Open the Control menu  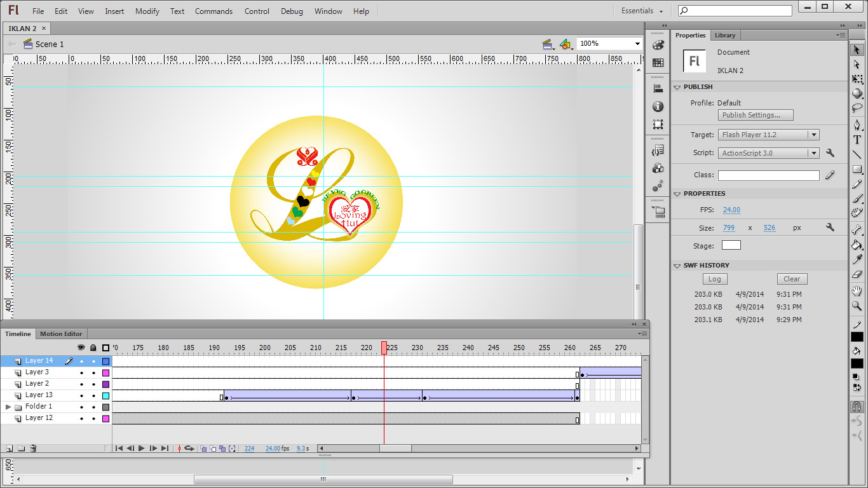click(x=257, y=11)
